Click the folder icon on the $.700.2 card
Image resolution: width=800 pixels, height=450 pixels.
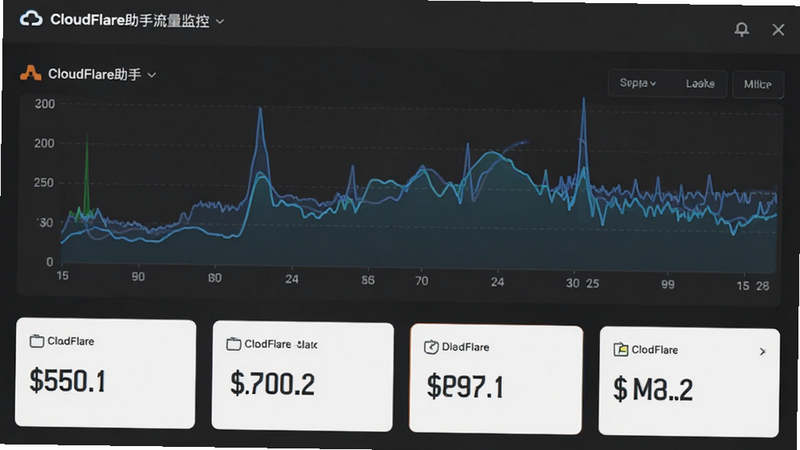(233, 344)
